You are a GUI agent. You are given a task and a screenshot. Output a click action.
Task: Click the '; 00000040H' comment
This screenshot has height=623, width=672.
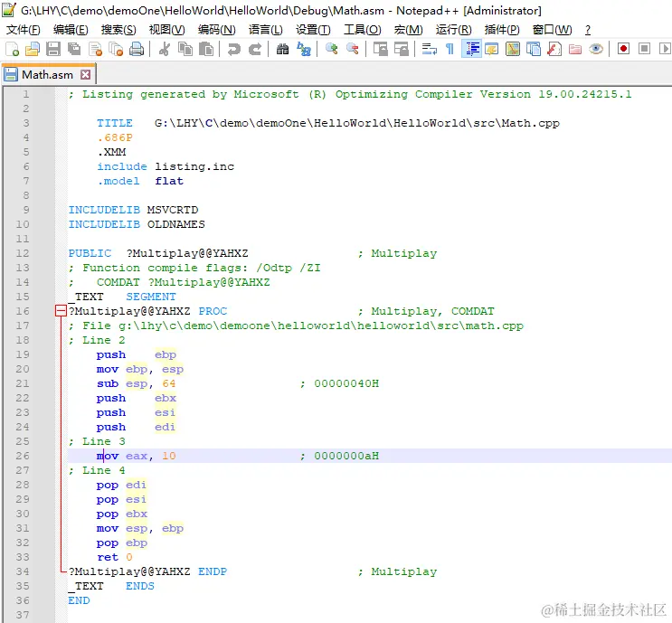pos(339,383)
